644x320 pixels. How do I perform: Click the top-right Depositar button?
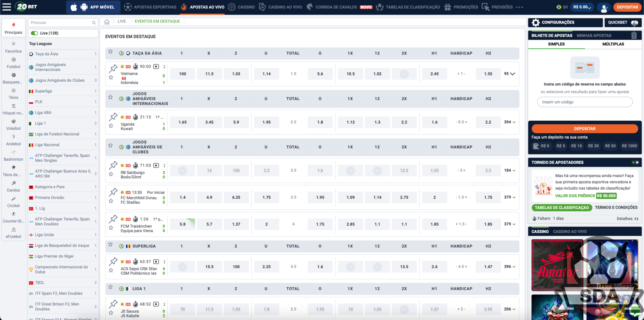(627, 7)
